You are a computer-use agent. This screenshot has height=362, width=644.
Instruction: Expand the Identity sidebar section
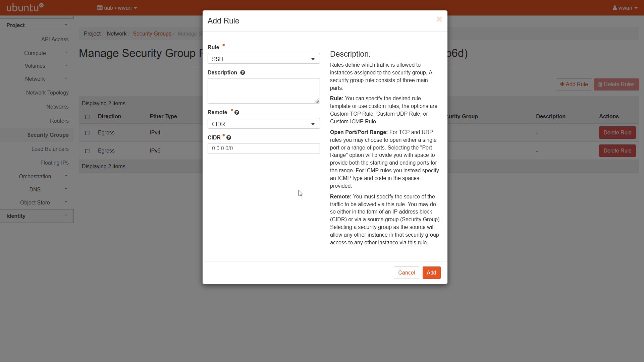tap(37, 216)
